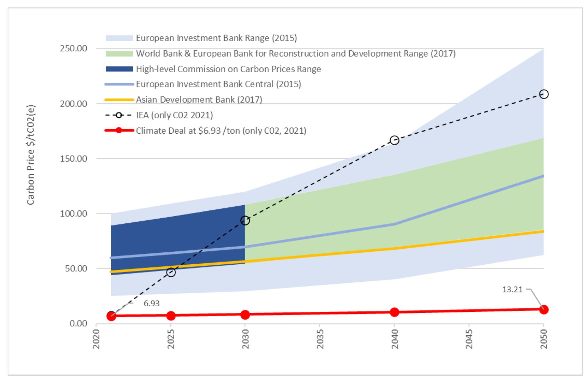Select the High-level Commission dark blue legend marker

pos(119,69)
